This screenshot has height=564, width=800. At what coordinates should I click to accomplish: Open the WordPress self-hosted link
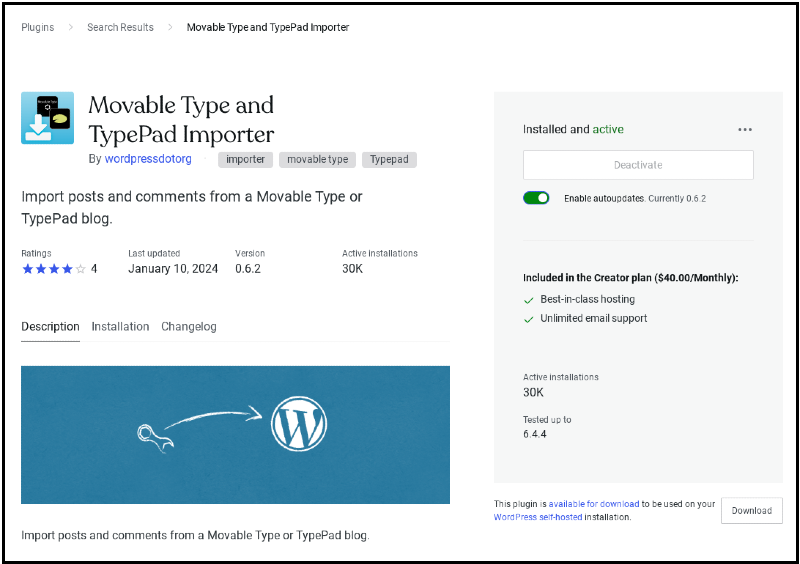tap(538, 517)
